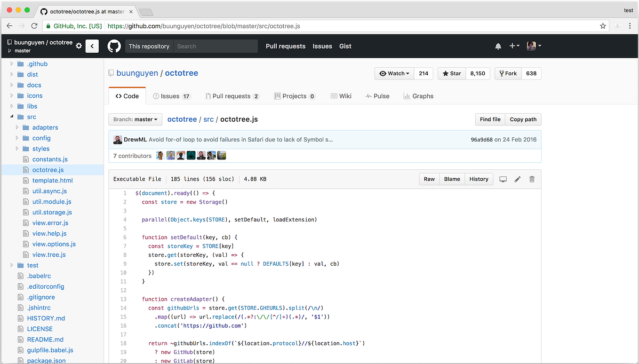Open the Wiki tab
This screenshot has width=639, height=364.
click(341, 96)
